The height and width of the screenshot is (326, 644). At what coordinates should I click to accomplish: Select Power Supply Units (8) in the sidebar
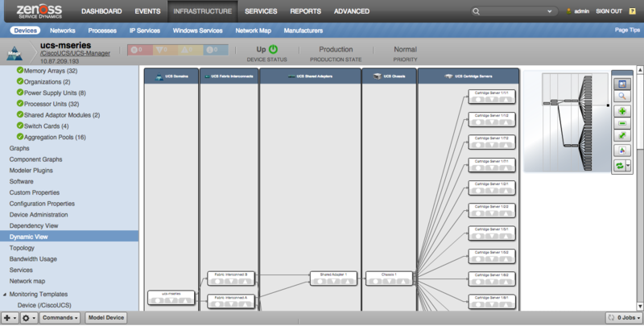[55, 93]
